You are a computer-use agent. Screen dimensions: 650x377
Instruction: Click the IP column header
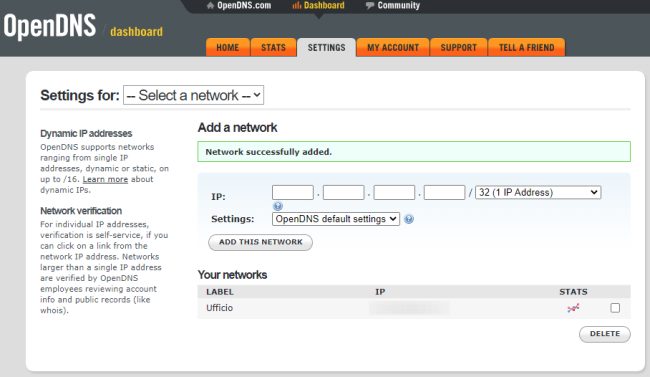pyautogui.click(x=380, y=292)
